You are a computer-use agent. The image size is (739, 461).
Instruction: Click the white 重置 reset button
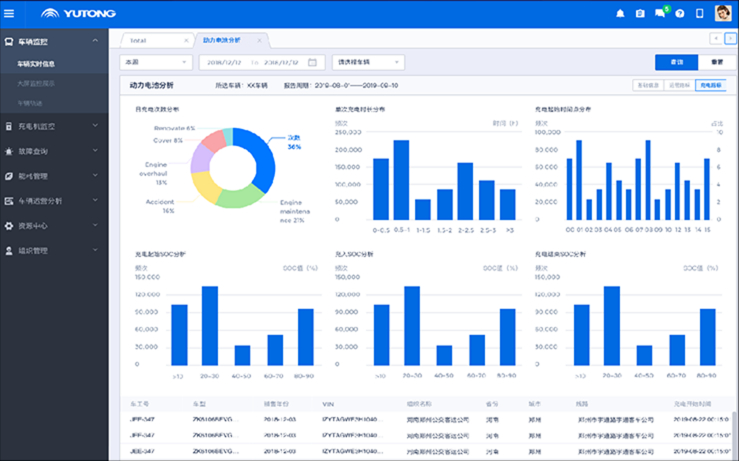coord(717,62)
